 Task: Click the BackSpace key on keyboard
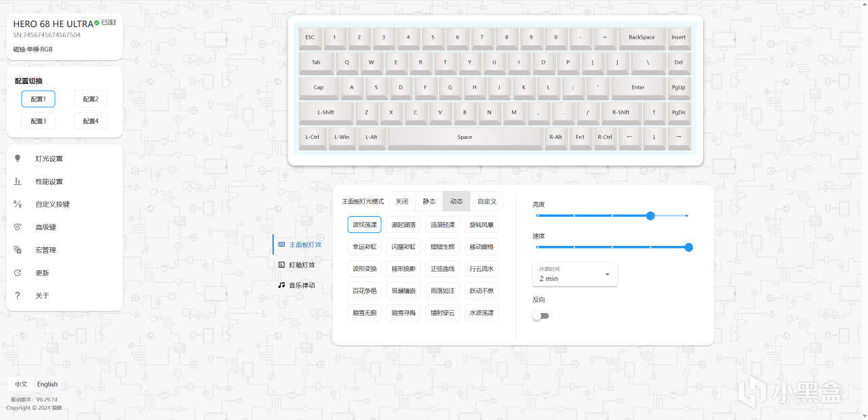(642, 38)
